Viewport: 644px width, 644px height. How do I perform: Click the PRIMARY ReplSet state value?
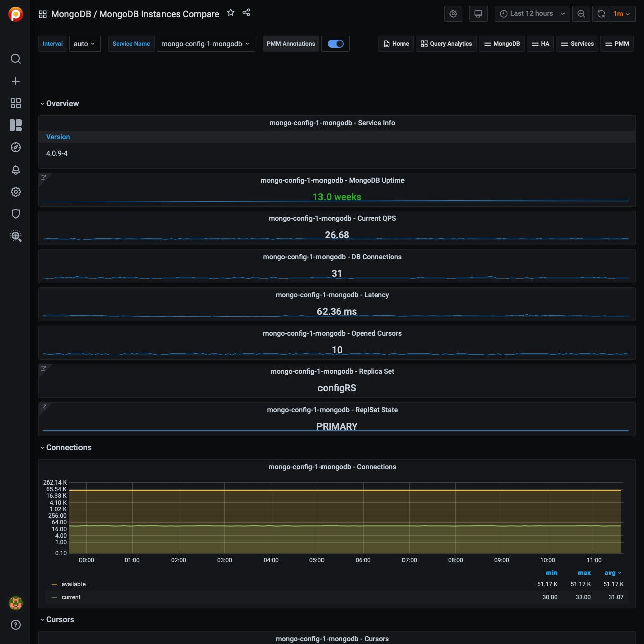coord(337,426)
